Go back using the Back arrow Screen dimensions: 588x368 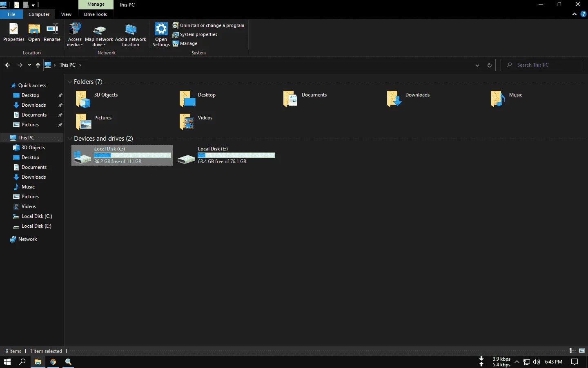click(8, 65)
